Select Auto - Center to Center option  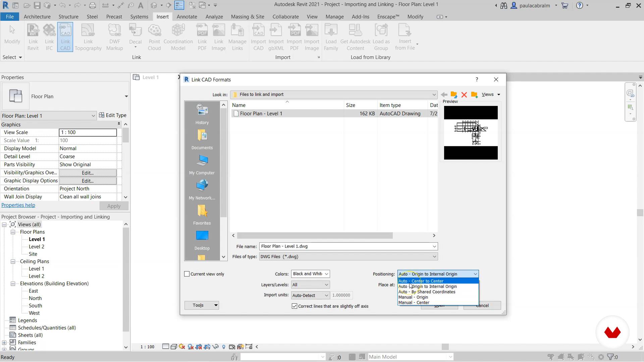pyautogui.click(x=438, y=281)
